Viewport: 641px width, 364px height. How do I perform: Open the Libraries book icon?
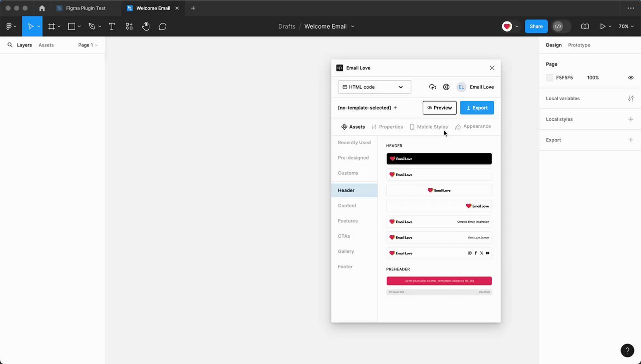click(x=584, y=27)
